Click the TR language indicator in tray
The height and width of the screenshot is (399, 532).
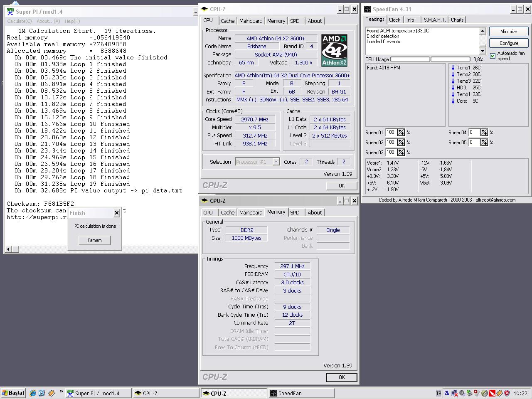point(438,393)
